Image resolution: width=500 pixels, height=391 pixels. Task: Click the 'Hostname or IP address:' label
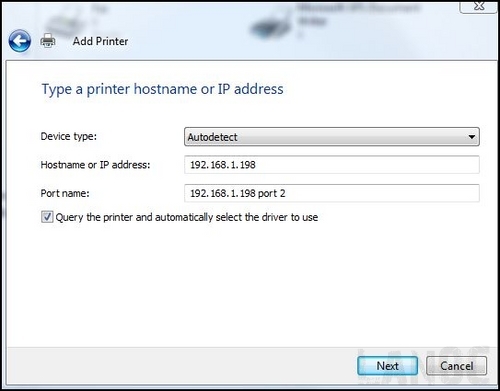95,165
